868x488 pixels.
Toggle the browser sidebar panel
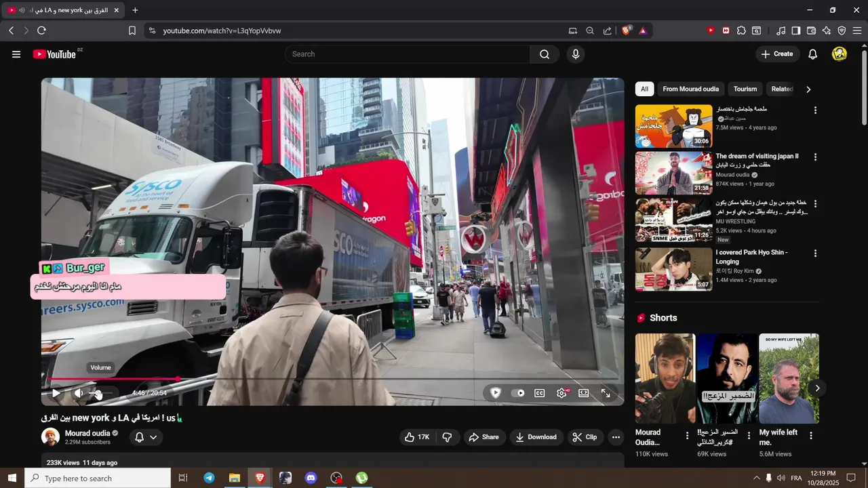pyautogui.click(x=796, y=30)
